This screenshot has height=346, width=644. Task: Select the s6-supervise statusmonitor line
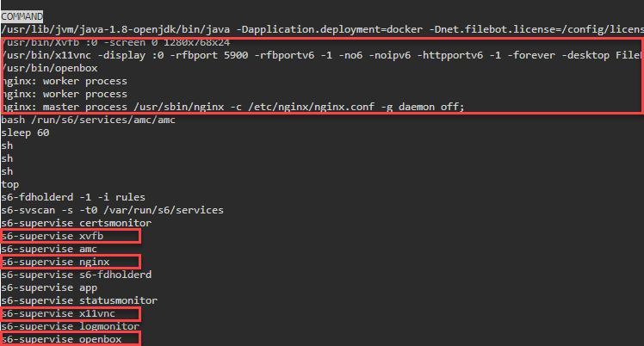click(x=79, y=300)
